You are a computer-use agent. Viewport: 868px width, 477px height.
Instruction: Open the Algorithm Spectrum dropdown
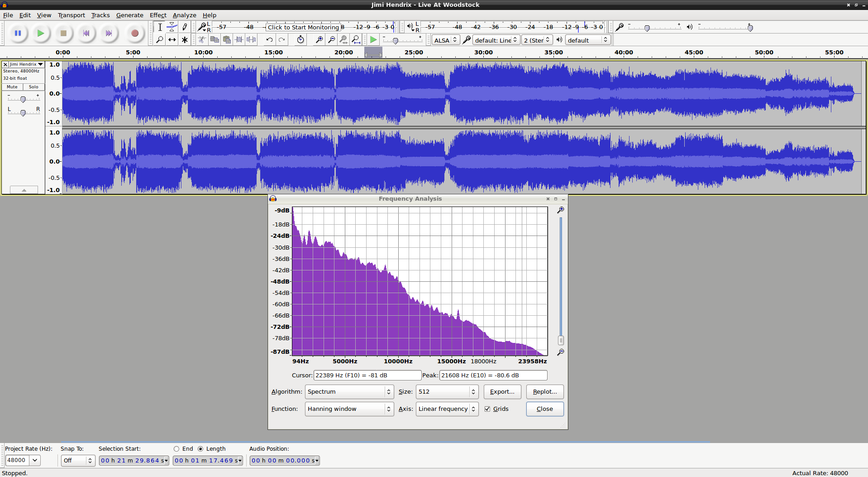coord(349,392)
